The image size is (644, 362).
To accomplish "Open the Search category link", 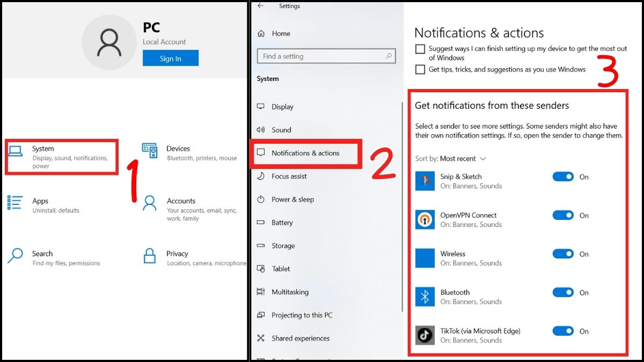I will tap(54, 258).
